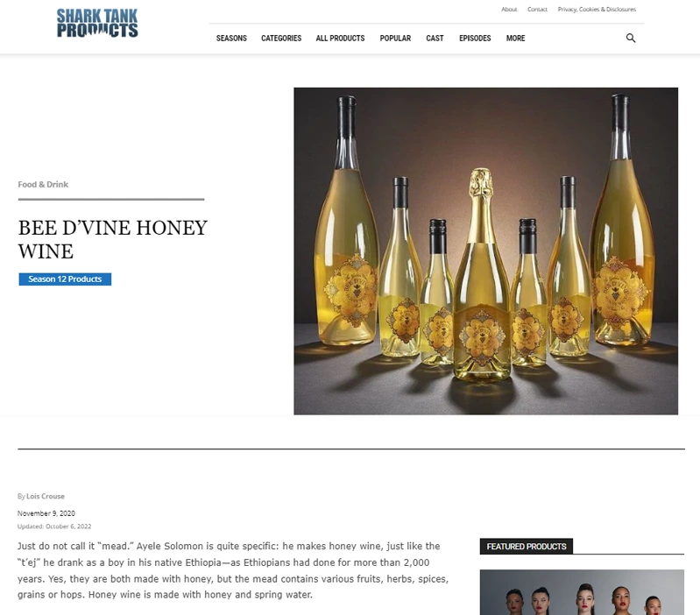Viewport: 700px width, 615px height.
Task: Click the search magnifier icon
Action: coord(631,38)
